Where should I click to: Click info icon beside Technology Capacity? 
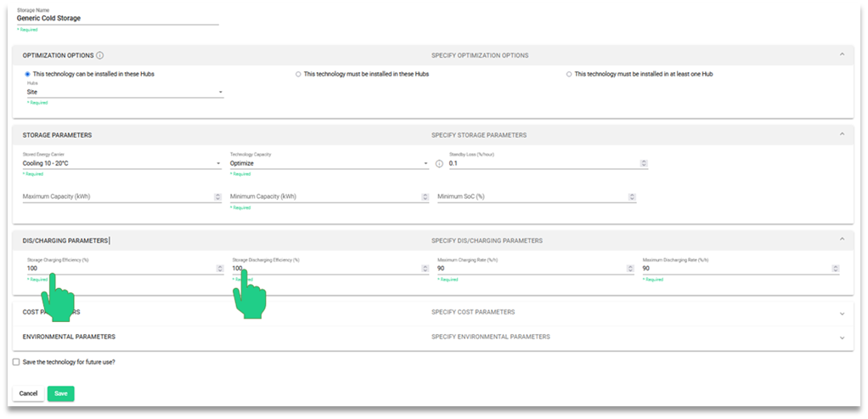tap(439, 163)
